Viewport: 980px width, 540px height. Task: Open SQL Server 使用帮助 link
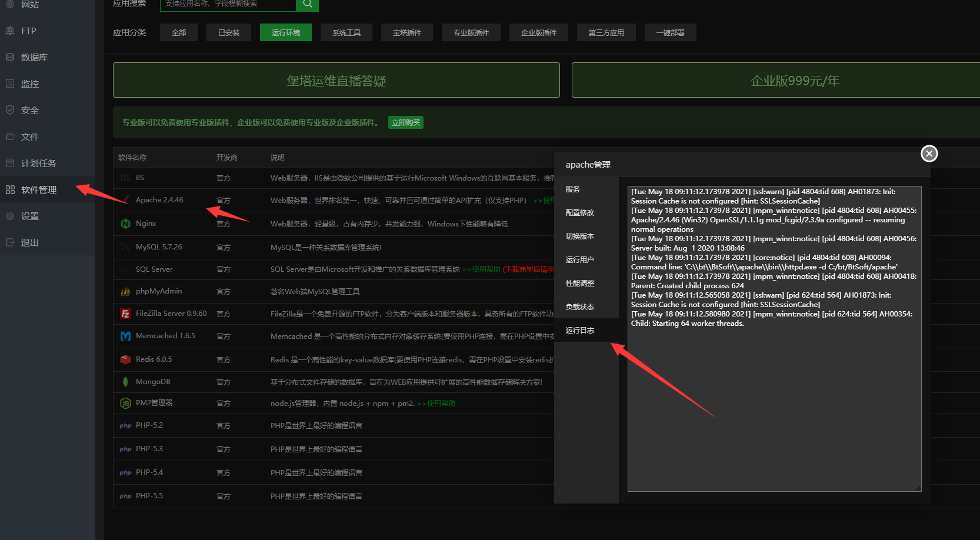pos(481,269)
